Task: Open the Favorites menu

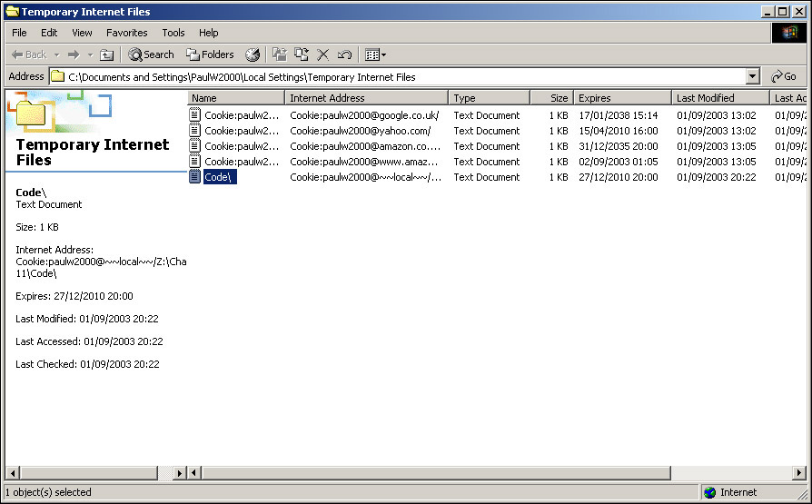Action: click(126, 33)
